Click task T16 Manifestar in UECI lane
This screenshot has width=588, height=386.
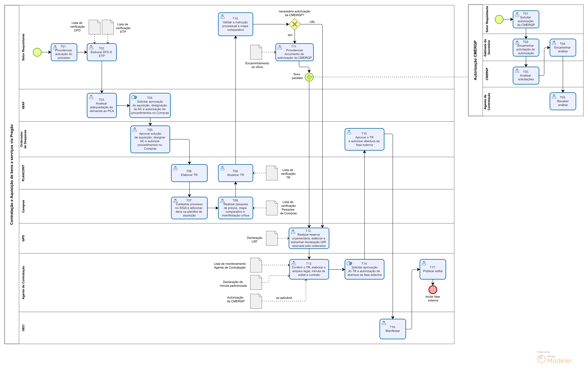393,329
